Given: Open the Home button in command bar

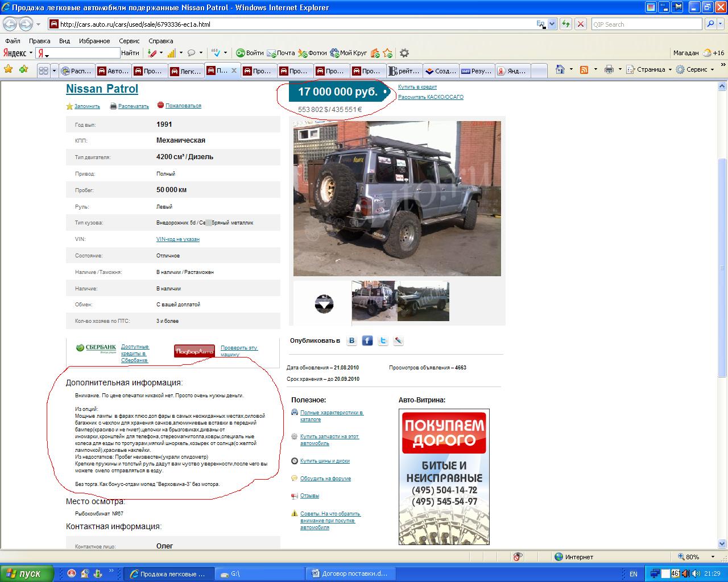Looking at the screenshot, I should [x=560, y=69].
